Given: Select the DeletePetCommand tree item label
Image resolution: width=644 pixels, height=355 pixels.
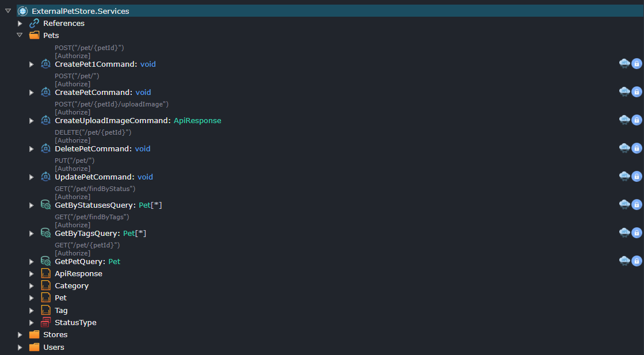Looking at the screenshot, I should tap(94, 149).
